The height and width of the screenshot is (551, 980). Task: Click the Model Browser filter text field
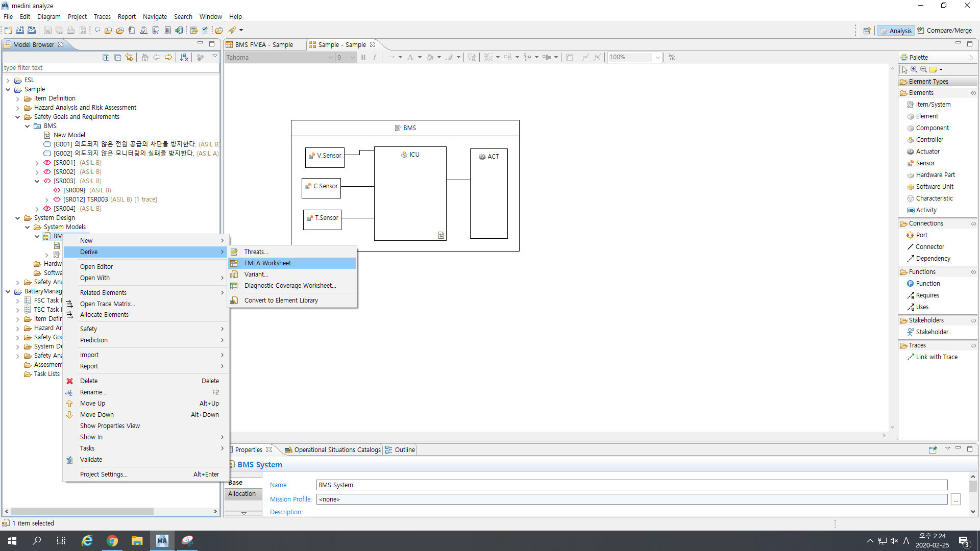(110, 68)
